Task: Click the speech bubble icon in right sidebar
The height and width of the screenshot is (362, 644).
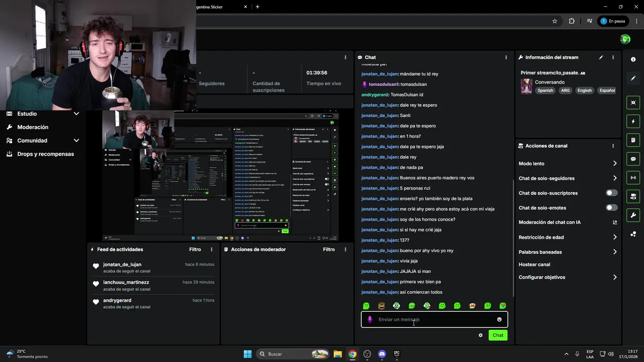Action: 633,159
